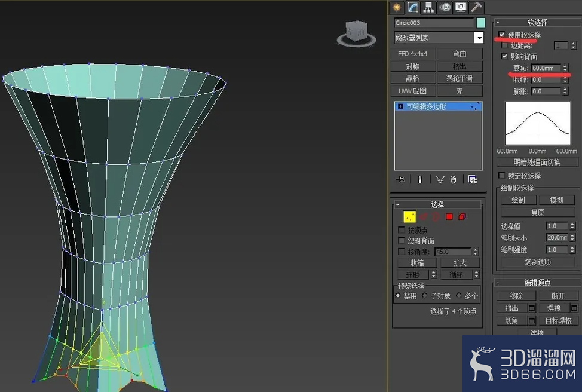
Task: Click the 衰减 60.0mm value field
Action: tap(546, 68)
